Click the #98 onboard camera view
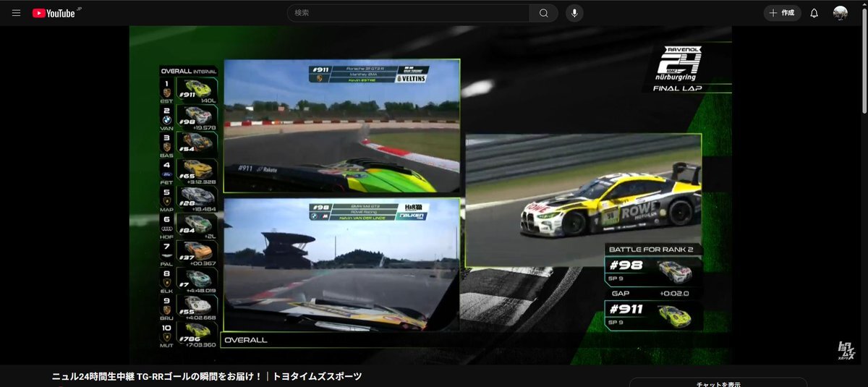 click(x=341, y=264)
